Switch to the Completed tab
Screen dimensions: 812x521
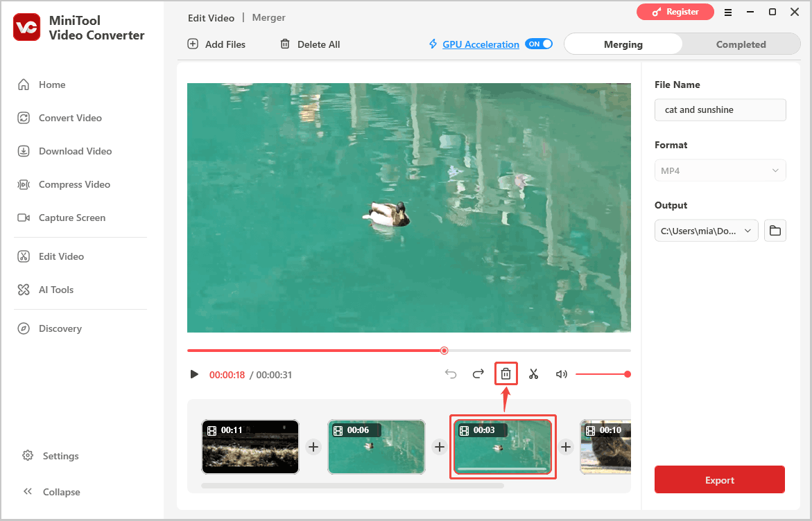pyautogui.click(x=741, y=44)
